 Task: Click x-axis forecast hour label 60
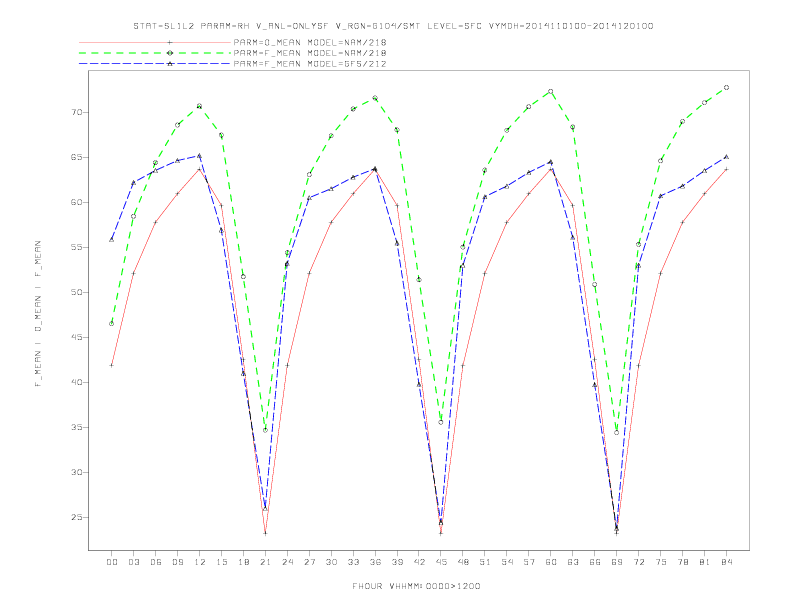(x=551, y=562)
